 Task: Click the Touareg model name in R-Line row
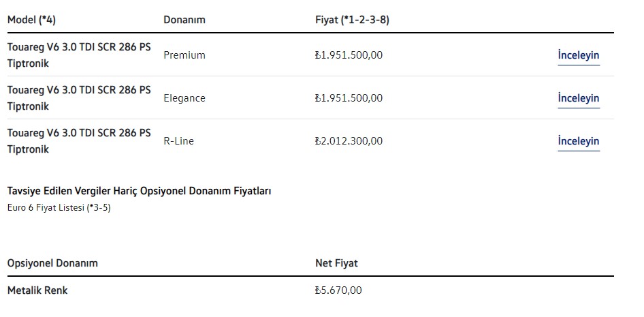point(78,141)
